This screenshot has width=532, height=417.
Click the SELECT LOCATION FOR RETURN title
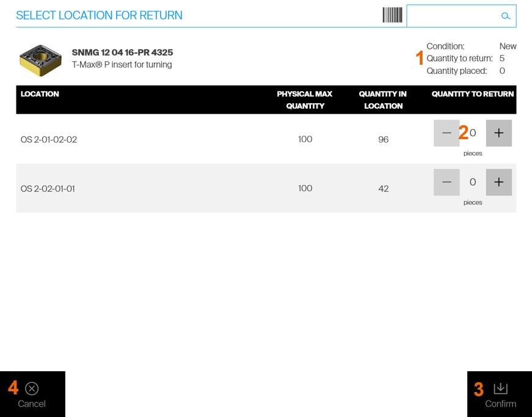99,15
